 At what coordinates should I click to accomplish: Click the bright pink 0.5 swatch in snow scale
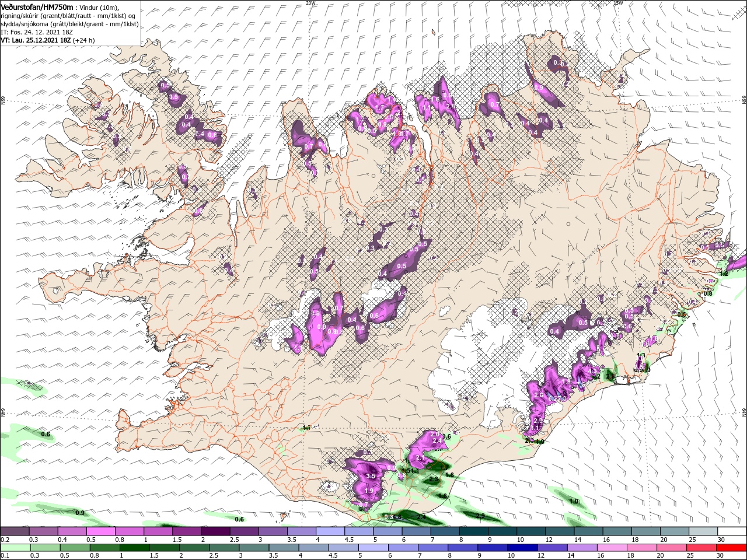click(100, 531)
